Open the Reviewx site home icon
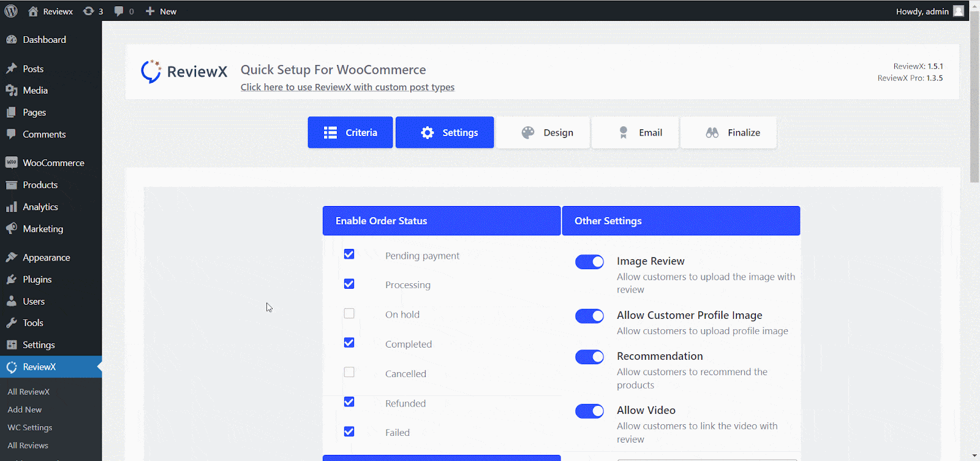Viewport: 980px width, 461px height. (x=33, y=11)
